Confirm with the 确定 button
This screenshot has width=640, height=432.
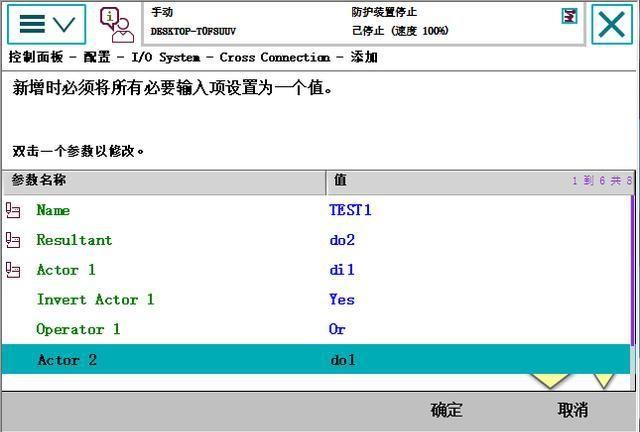(446, 410)
